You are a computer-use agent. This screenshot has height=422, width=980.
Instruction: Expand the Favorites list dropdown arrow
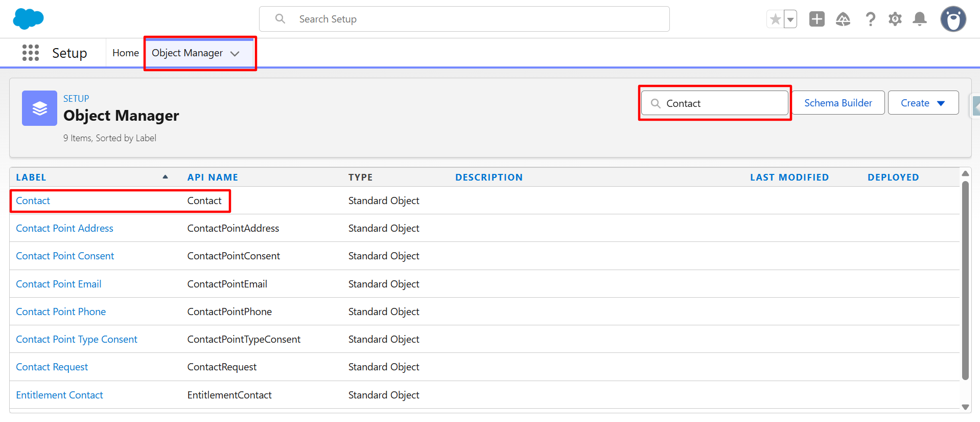[x=790, y=20]
